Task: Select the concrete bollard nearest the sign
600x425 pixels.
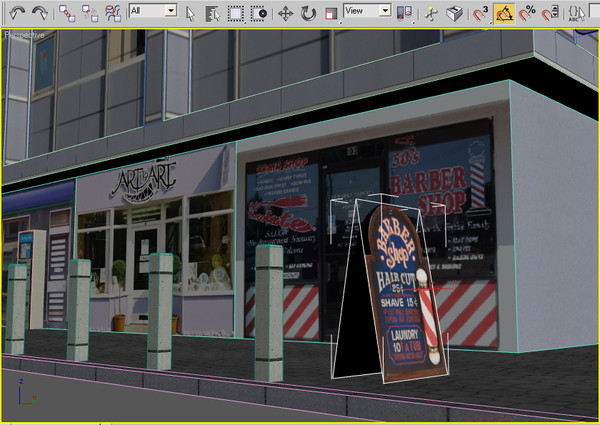Action: point(269,313)
